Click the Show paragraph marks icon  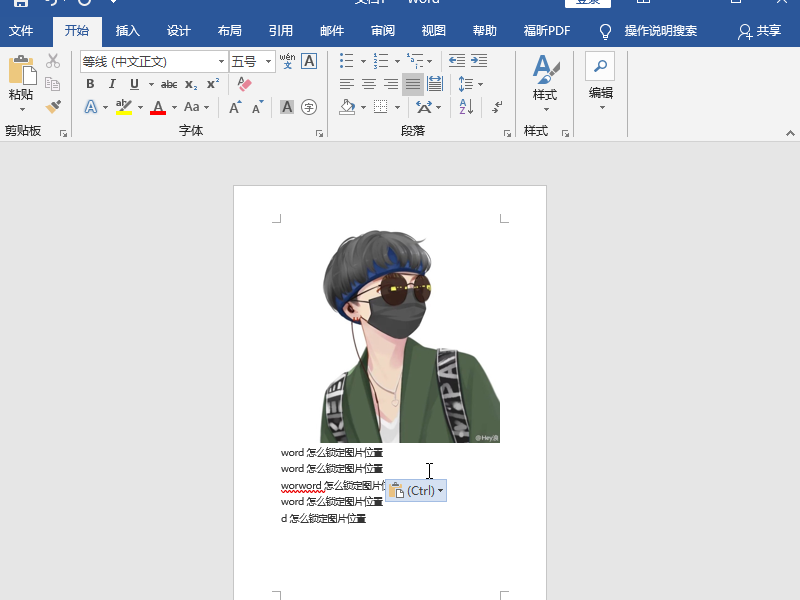pyautogui.click(x=497, y=107)
